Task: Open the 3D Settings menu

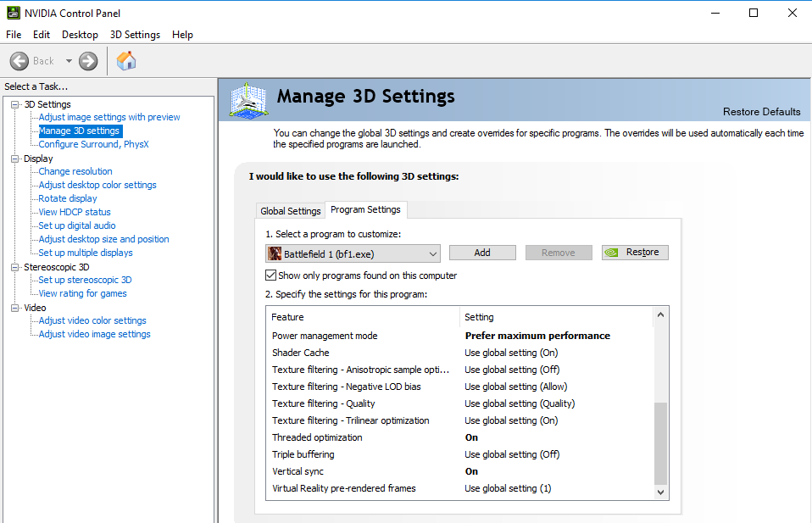Action: pyautogui.click(x=135, y=35)
